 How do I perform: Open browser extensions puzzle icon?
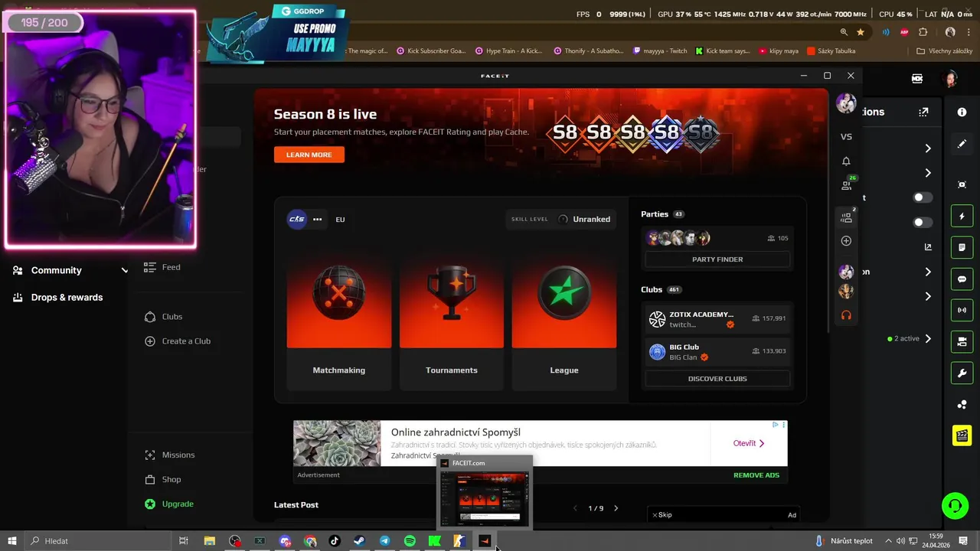tap(923, 32)
